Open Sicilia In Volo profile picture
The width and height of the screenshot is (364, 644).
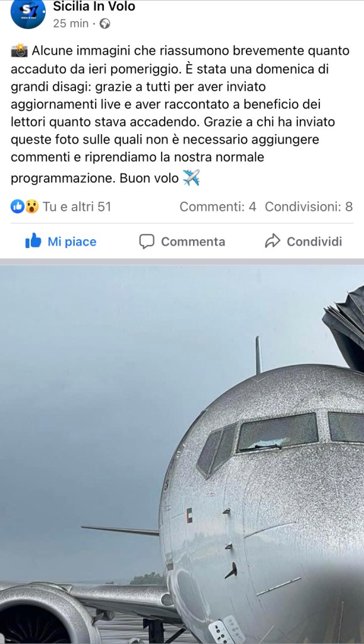pos(28,14)
